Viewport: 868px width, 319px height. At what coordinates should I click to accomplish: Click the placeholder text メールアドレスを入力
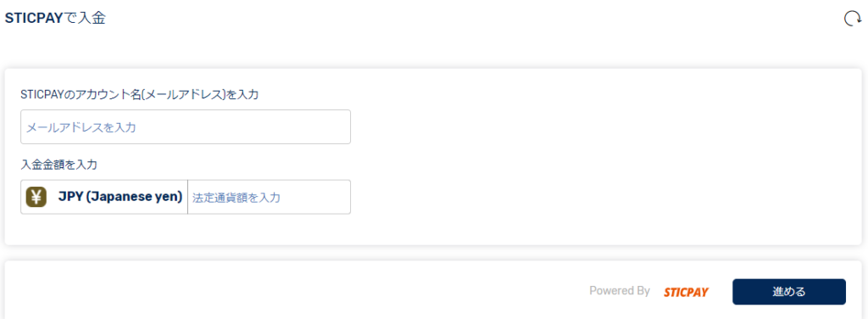click(x=81, y=127)
